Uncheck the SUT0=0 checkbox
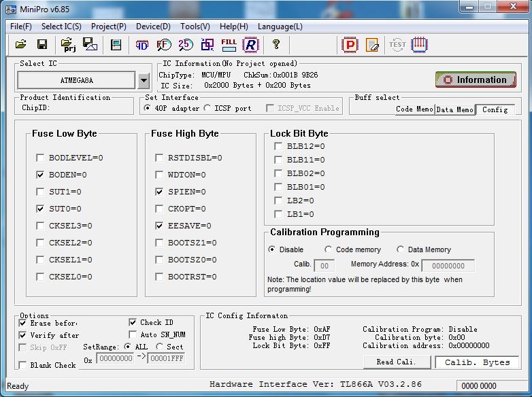The height and width of the screenshot is (397, 532). click(40, 209)
